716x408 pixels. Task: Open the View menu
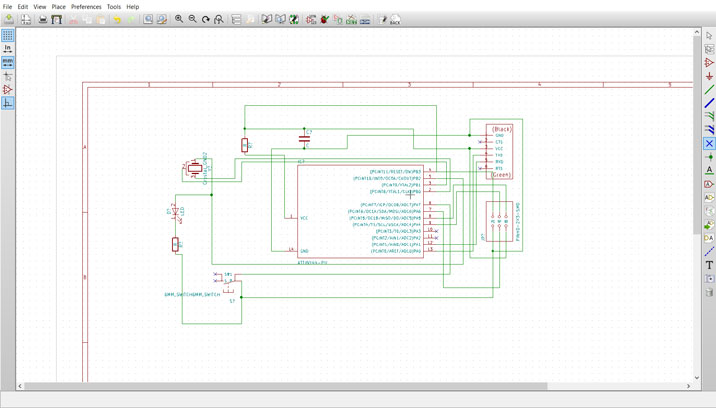click(40, 7)
